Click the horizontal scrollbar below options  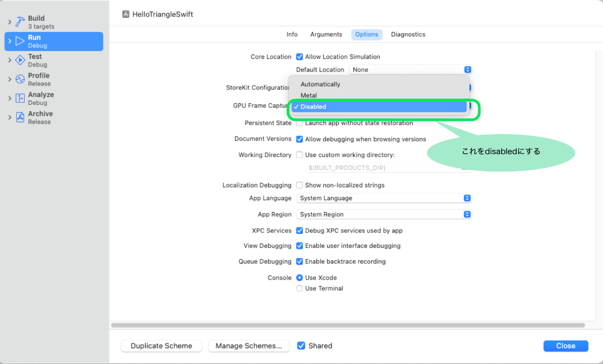click(348, 325)
